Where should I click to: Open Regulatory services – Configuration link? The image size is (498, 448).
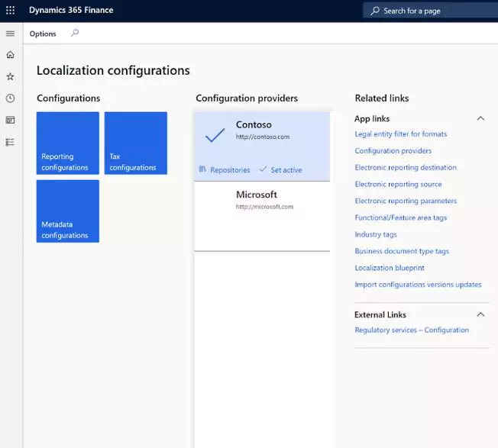[412, 330]
